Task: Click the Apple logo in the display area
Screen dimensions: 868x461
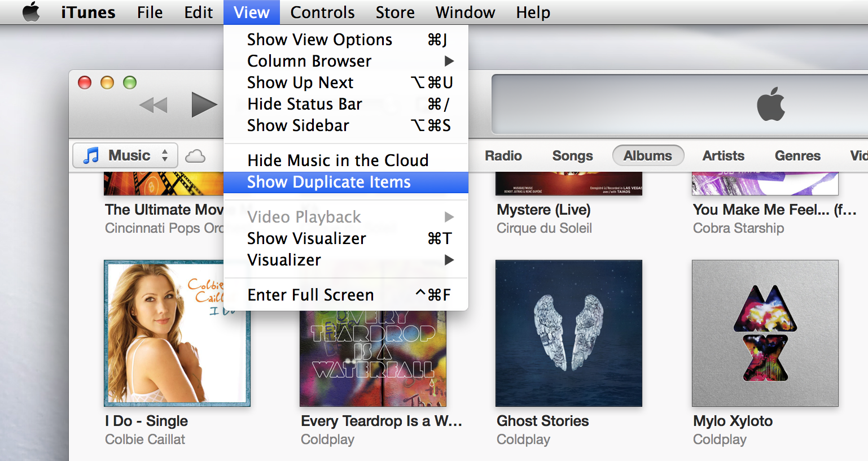Action: 771,104
